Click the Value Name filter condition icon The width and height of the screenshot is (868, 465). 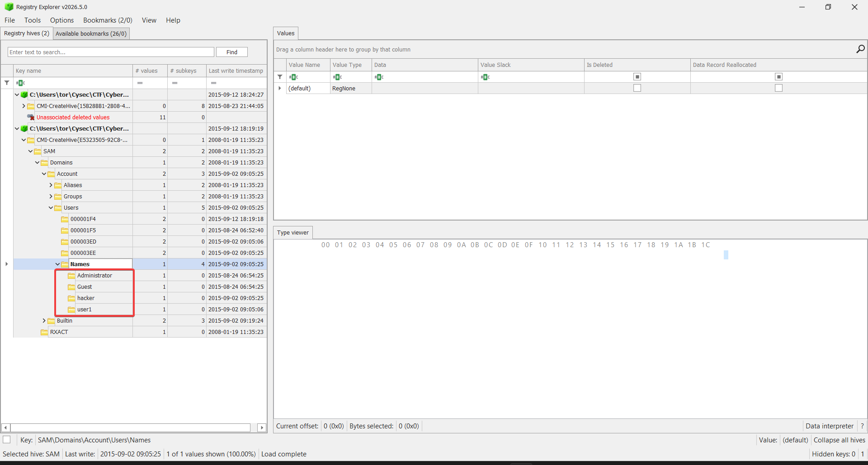(293, 77)
